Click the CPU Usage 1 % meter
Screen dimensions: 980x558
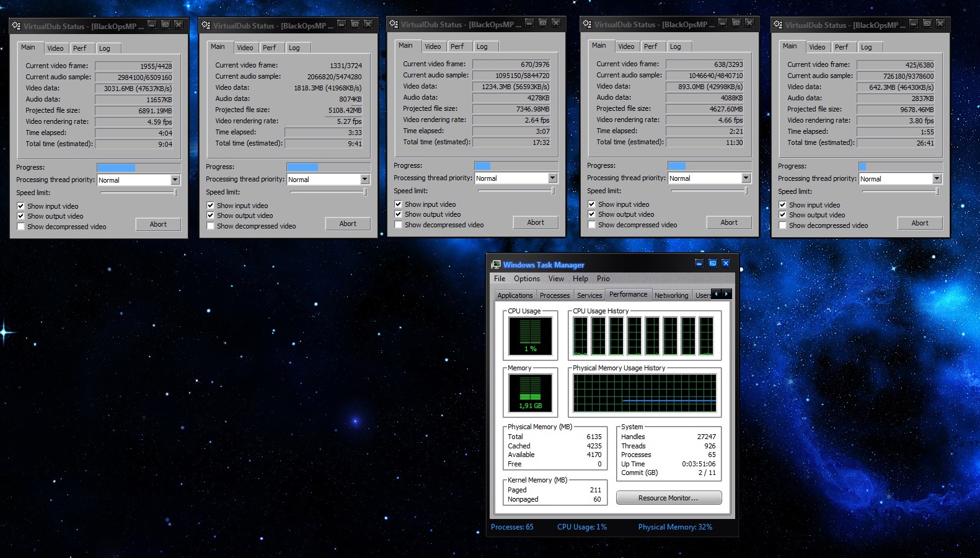[530, 335]
